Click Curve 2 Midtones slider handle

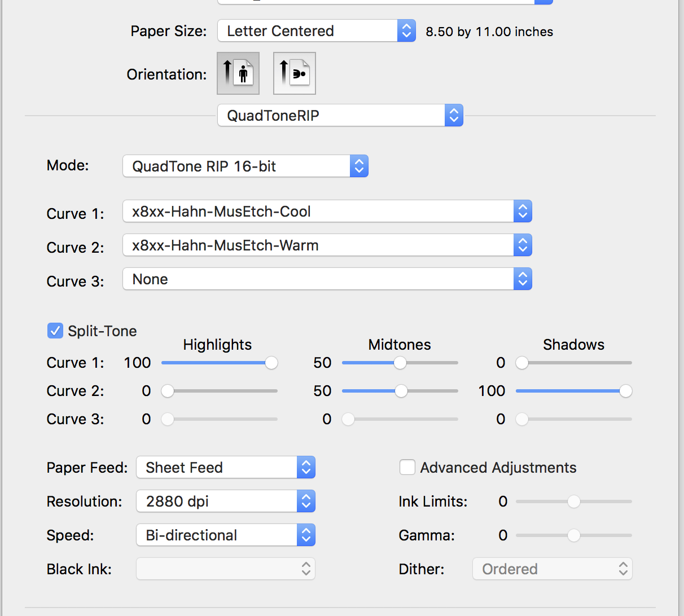tap(401, 391)
